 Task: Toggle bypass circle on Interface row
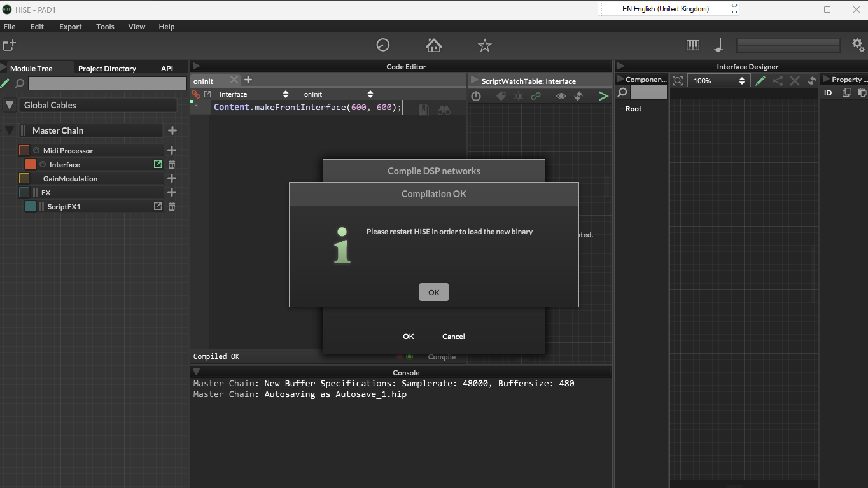[43, 165]
